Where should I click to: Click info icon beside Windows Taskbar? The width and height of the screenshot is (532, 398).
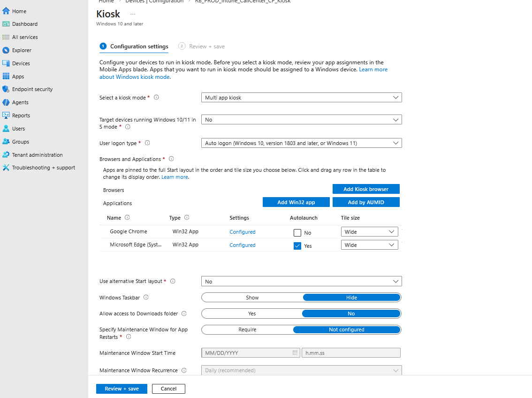click(146, 297)
